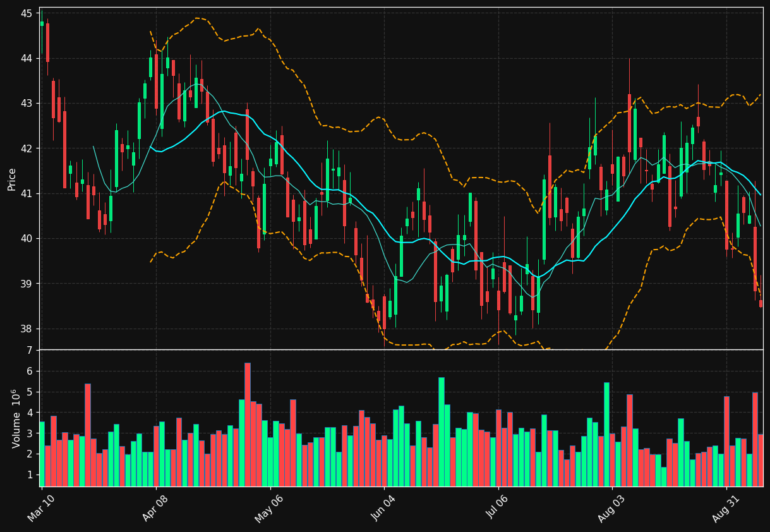Click the volume tick label 5
The height and width of the screenshot is (532, 770).
(30, 392)
